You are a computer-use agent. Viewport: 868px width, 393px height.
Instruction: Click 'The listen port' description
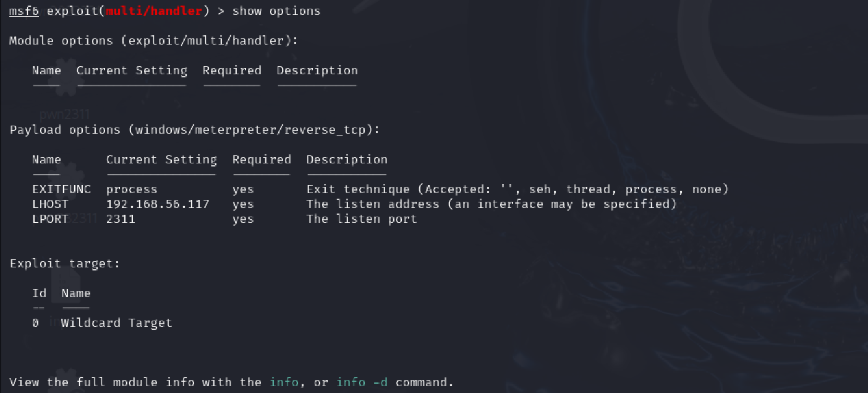pos(362,219)
